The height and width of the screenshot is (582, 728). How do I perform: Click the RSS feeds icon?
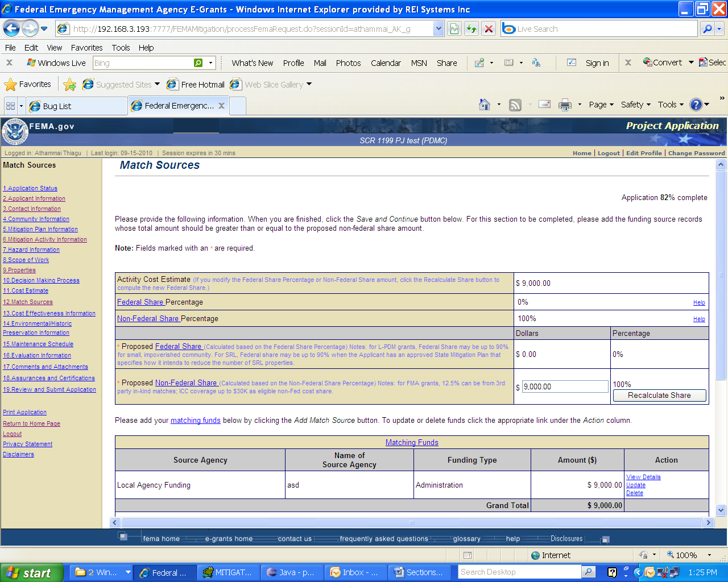(515, 105)
